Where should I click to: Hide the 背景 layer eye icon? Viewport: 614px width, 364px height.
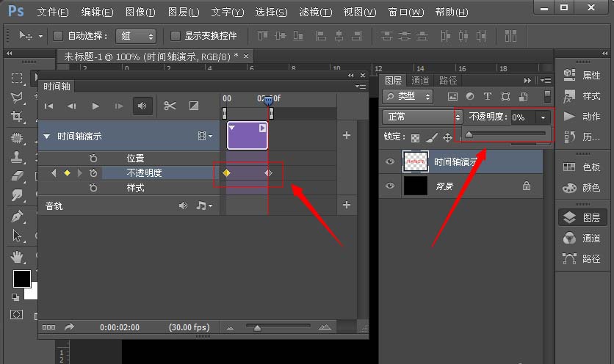click(x=389, y=186)
